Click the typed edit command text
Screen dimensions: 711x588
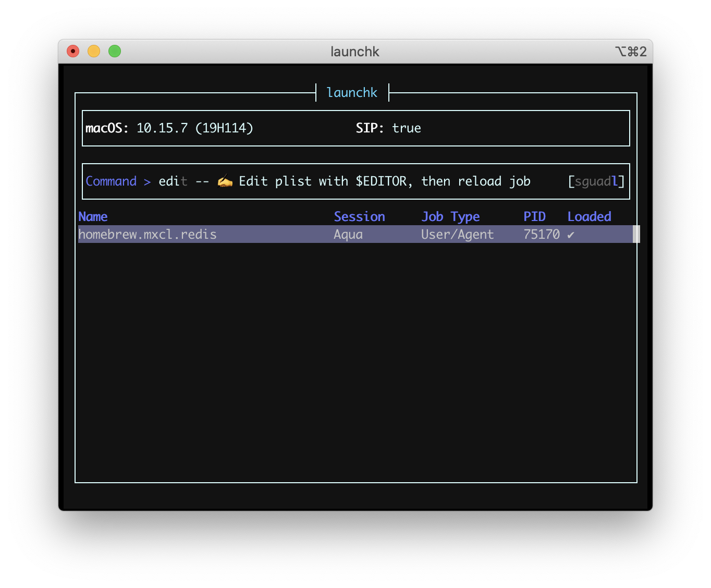pyautogui.click(x=173, y=181)
